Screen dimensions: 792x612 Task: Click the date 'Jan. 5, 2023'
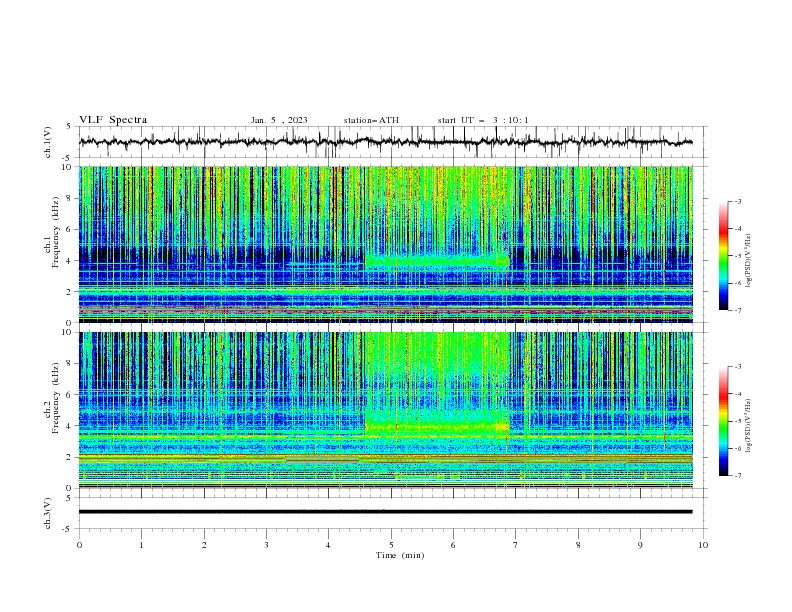tap(279, 120)
